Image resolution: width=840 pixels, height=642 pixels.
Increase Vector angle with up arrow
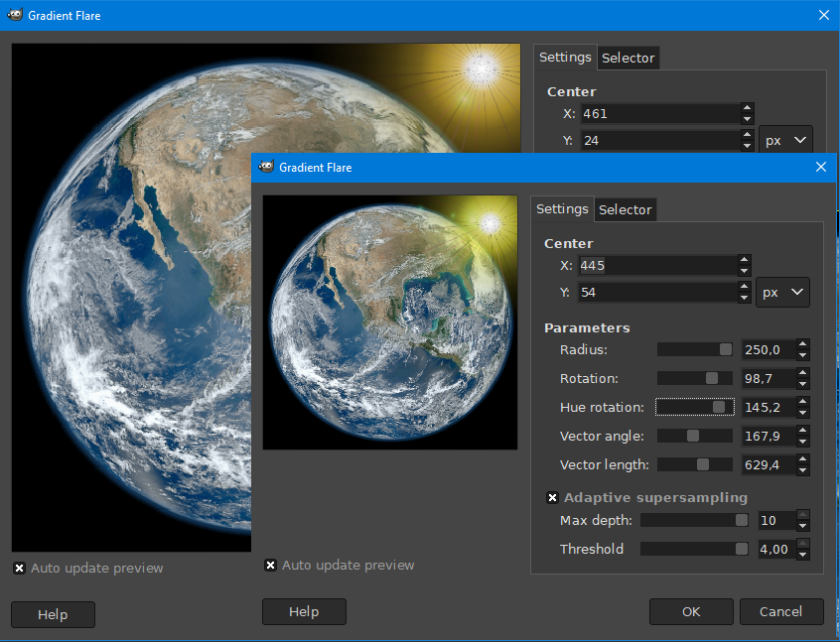click(802, 431)
